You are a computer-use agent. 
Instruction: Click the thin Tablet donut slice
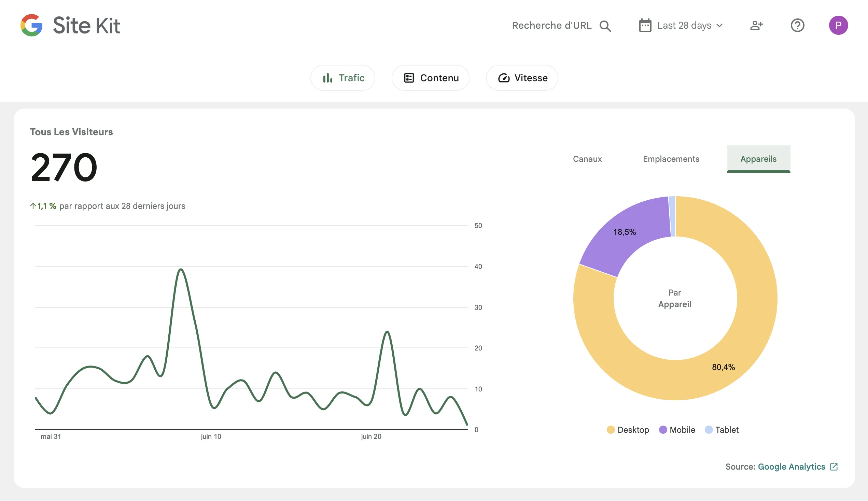tap(672, 216)
